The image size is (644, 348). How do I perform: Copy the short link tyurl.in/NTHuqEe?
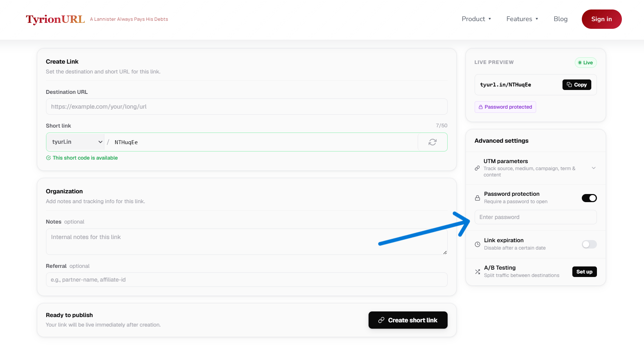(x=577, y=85)
